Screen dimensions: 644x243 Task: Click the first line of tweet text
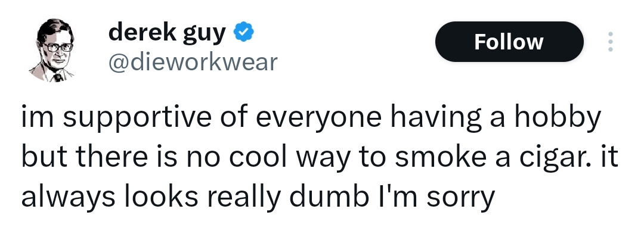click(x=311, y=118)
